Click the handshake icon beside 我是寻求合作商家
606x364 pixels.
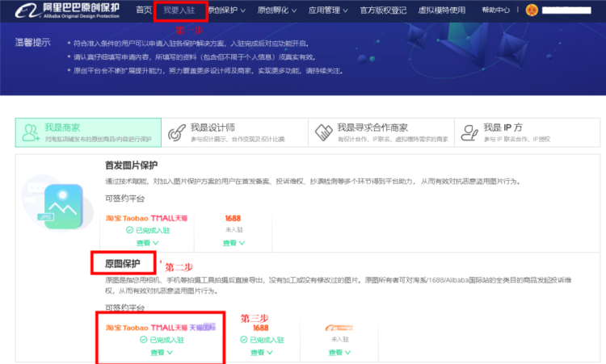323,132
